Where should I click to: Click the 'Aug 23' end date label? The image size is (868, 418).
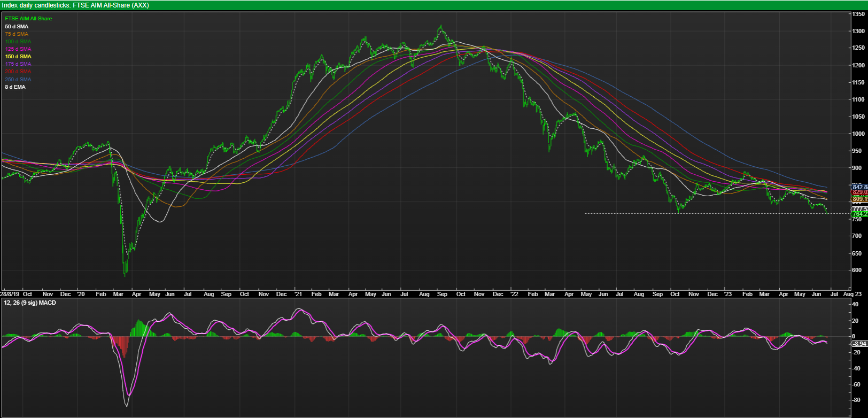pos(852,294)
